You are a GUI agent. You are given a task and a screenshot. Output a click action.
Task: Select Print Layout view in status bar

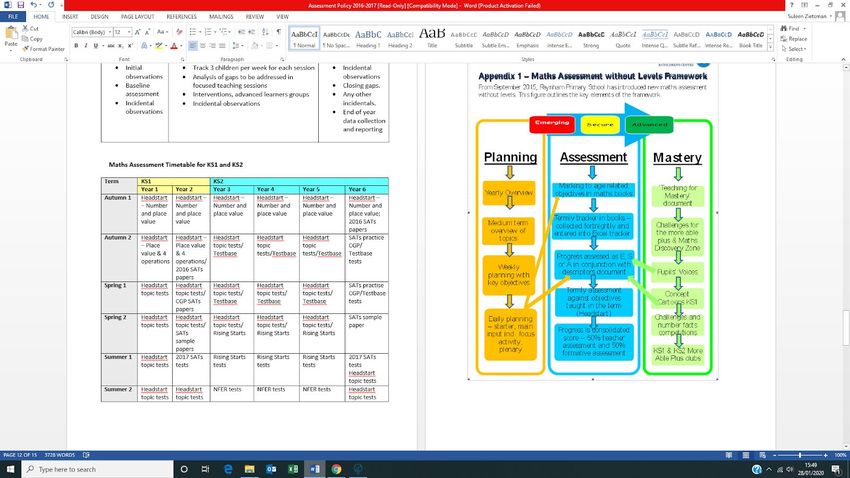[x=746, y=455]
